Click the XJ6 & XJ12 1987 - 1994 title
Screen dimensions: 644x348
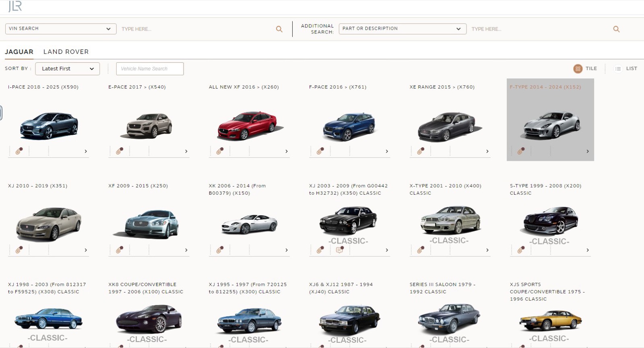point(341,288)
